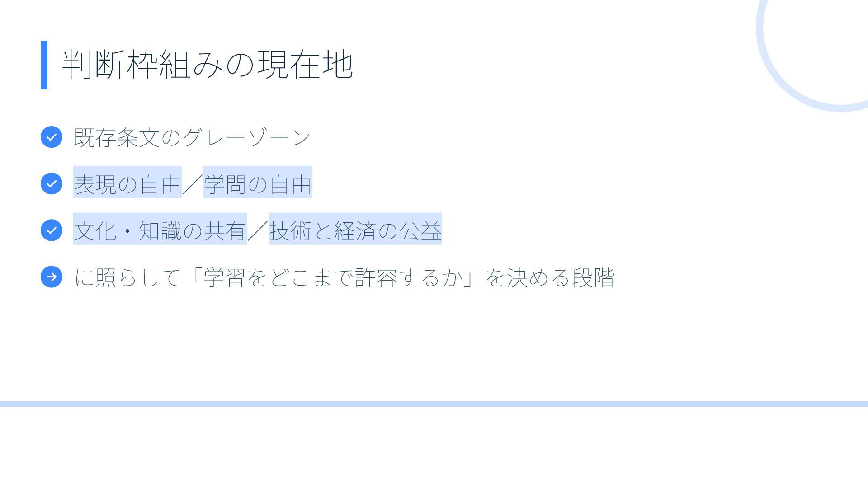Click the checkmark icon beside 表現の自由
The image size is (868, 488).
pos(52,183)
